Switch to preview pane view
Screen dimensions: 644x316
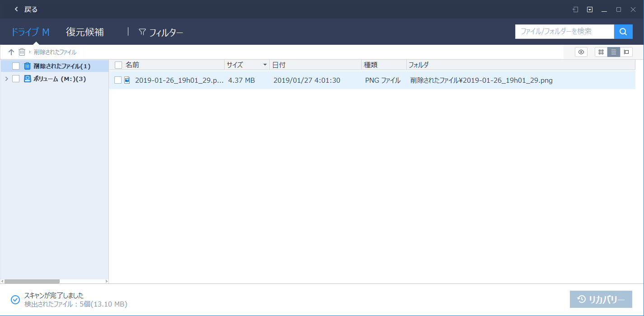point(626,52)
